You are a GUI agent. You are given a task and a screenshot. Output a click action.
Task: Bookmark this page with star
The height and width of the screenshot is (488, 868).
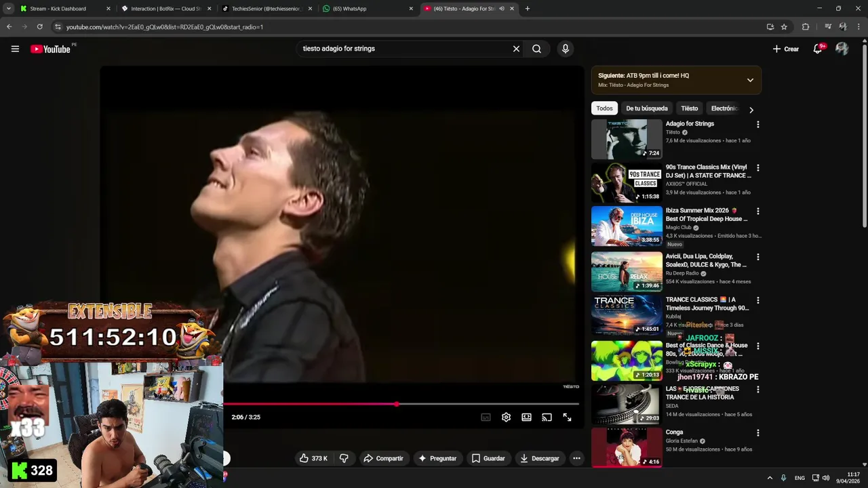tap(784, 27)
